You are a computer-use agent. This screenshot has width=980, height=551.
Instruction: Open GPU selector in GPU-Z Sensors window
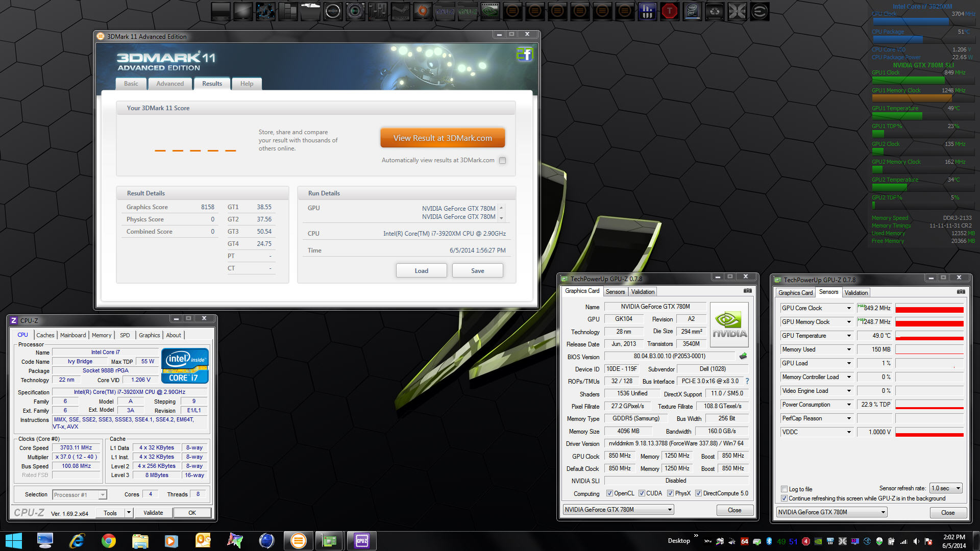pyautogui.click(x=831, y=512)
